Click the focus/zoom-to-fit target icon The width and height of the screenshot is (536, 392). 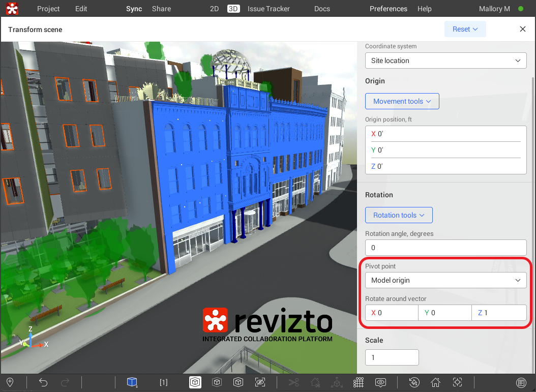coord(458,382)
